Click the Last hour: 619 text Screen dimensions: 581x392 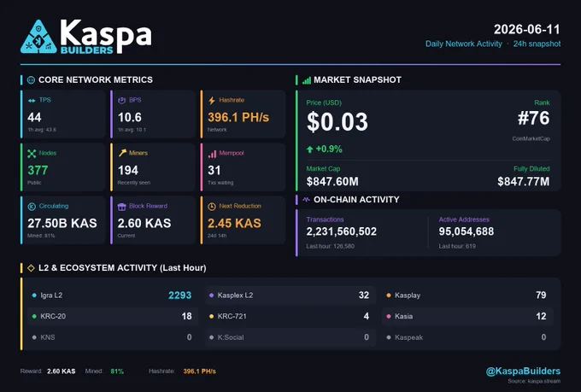(457, 246)
